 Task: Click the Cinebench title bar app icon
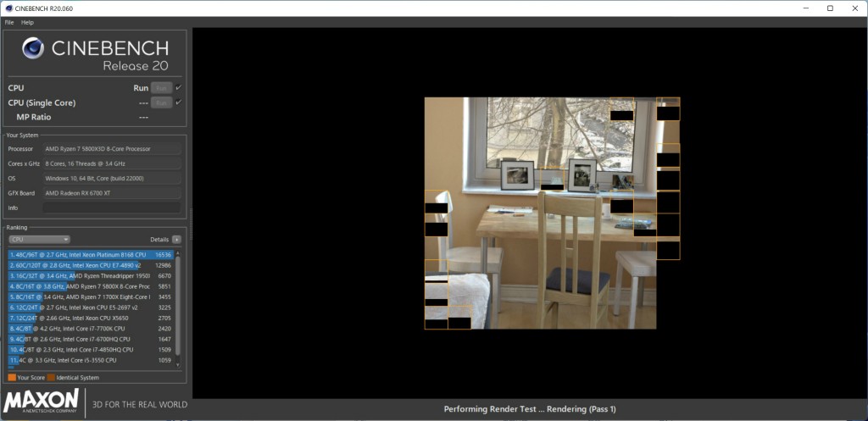click(x=8, y=8)
